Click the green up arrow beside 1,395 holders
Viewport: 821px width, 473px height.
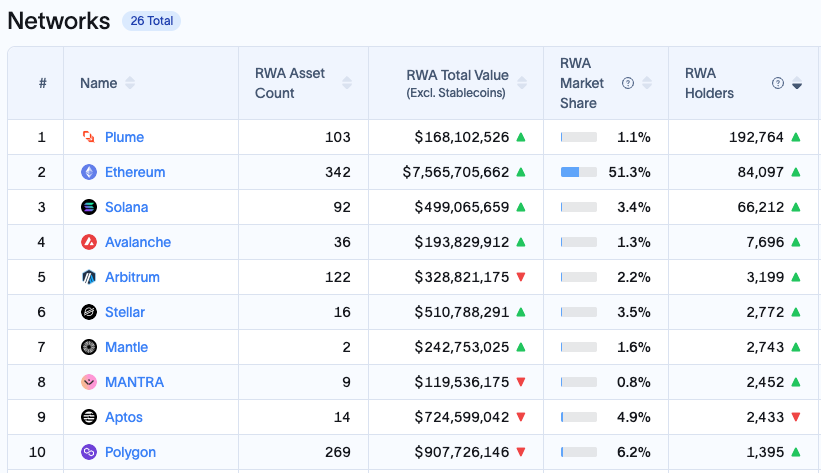(796, 452)
